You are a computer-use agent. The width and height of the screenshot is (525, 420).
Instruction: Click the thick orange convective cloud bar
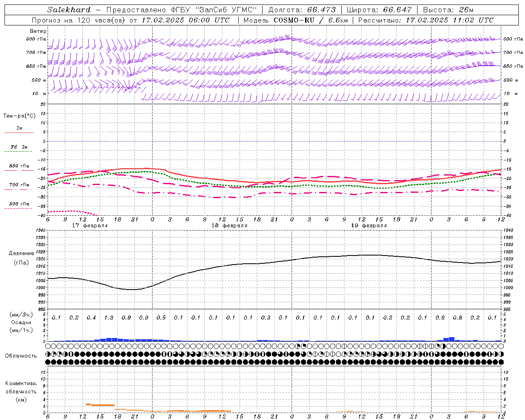[x=103, y=405]
